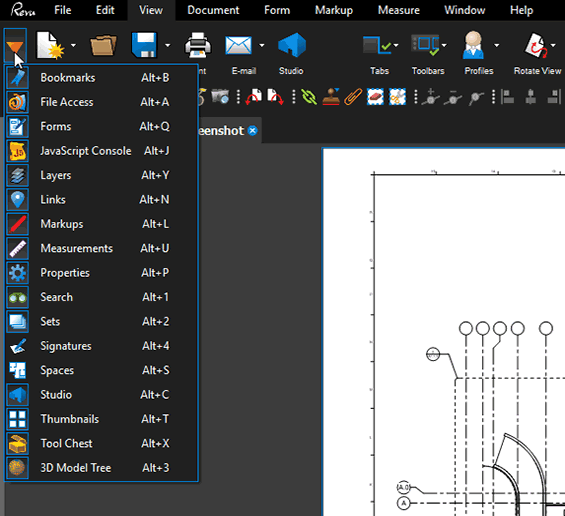Toggle the Forms panel

(x=101, y=126)
